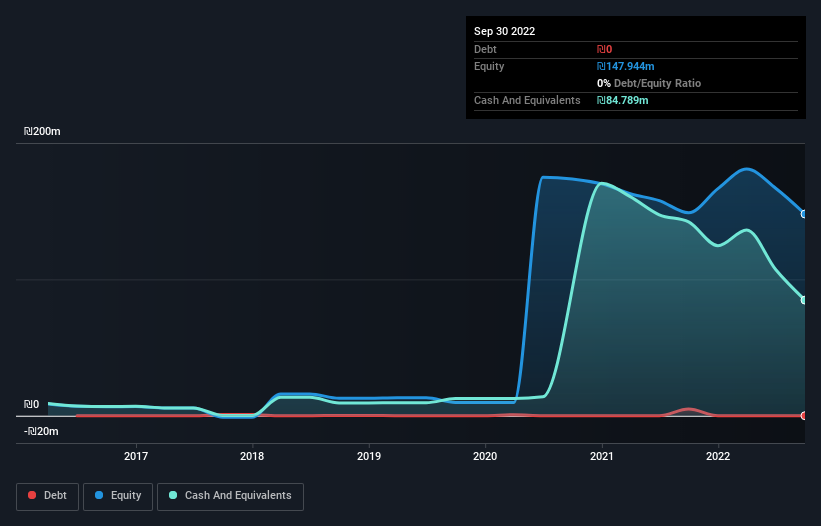Click the 2021 x-axis label
Viewport: 821px width, 526px height.
tap(602, 456)
